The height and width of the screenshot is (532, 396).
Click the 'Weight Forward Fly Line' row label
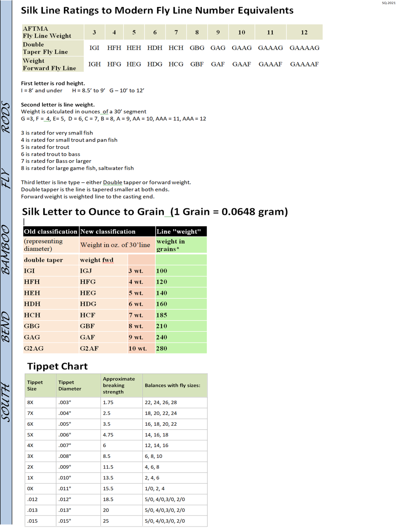pos(53,64)
